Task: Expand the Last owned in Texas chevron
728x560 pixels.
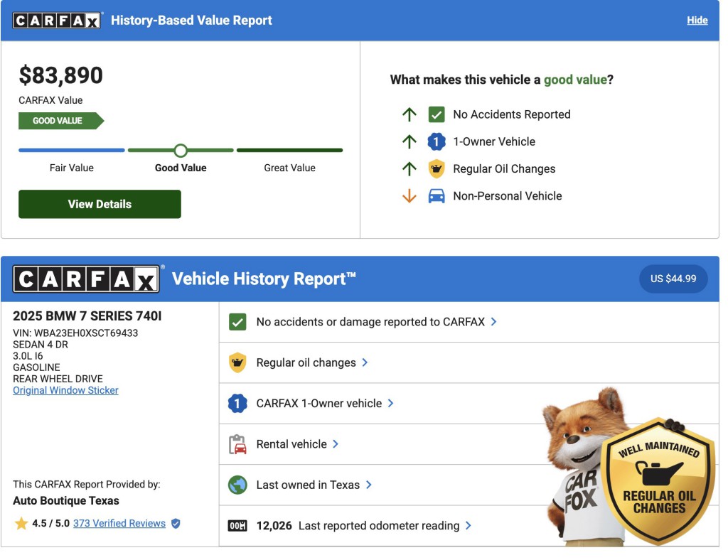Action: pos(369,485)
